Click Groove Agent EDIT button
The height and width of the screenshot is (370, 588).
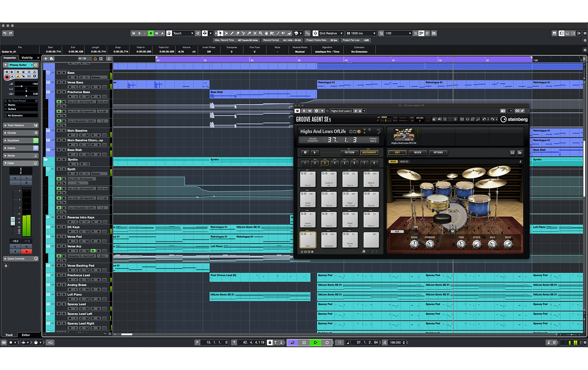coord(397,152)
